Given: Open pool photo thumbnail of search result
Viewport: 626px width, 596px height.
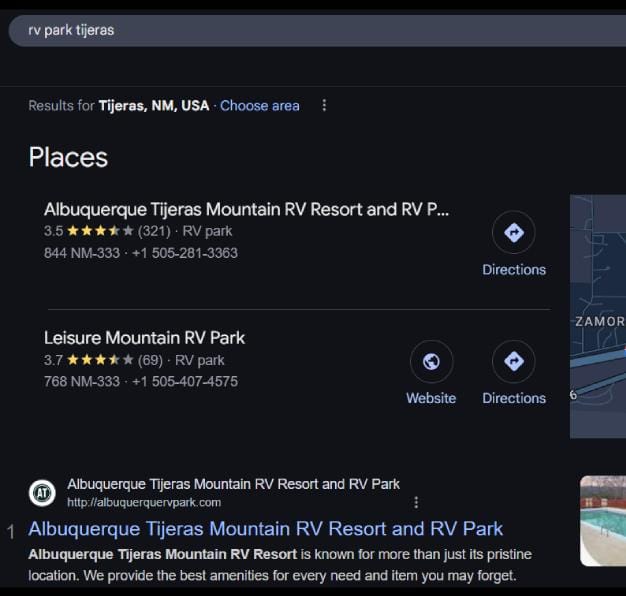Looking at the screenshot, I should pos(603,521).
